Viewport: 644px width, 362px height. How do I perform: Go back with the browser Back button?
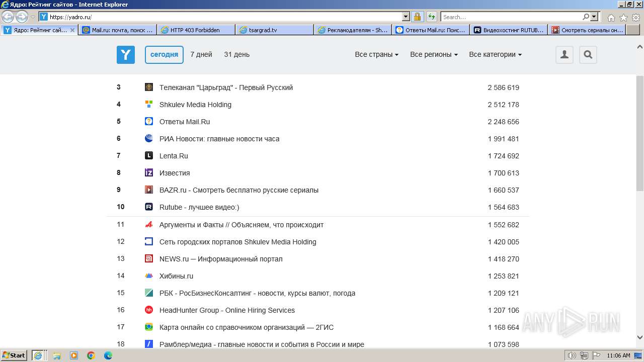point(8,17)
